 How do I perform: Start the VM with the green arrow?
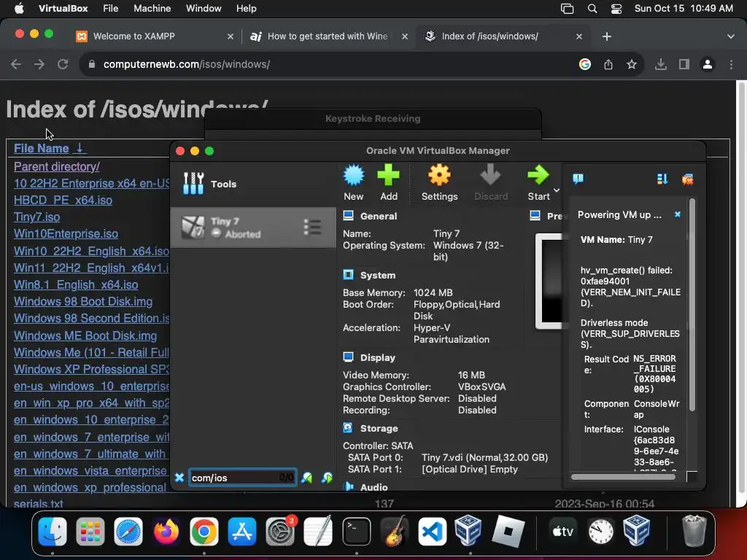538,175
